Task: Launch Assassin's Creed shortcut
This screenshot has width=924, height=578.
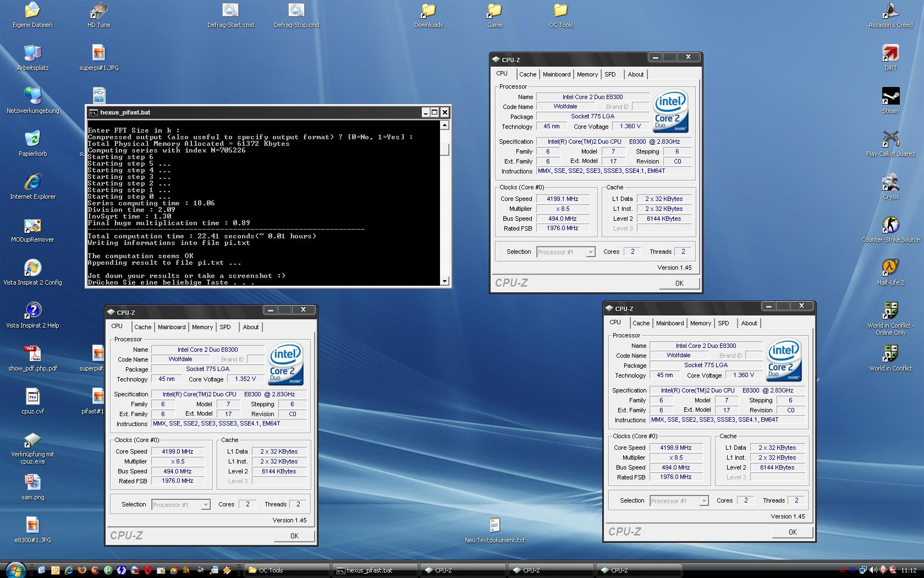Action: [890, 15]
